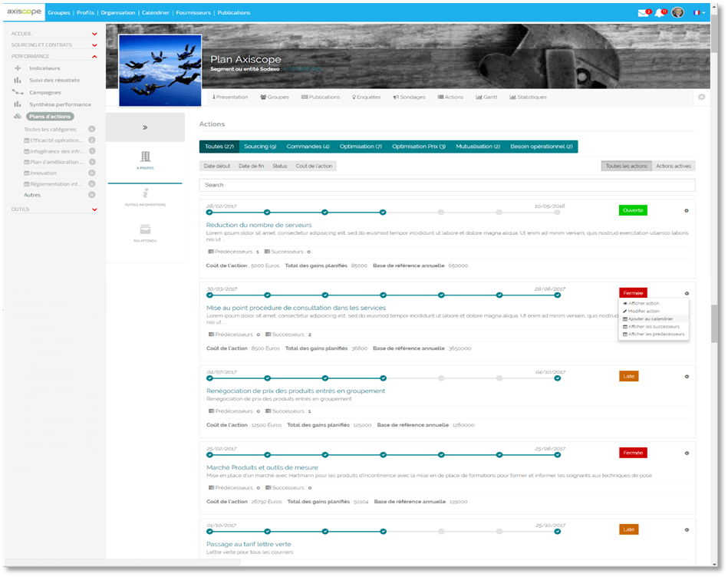Close options gear of Mise au point procédure
The image size is (728, 577).
pyautogui.click(x=687, y=293)
